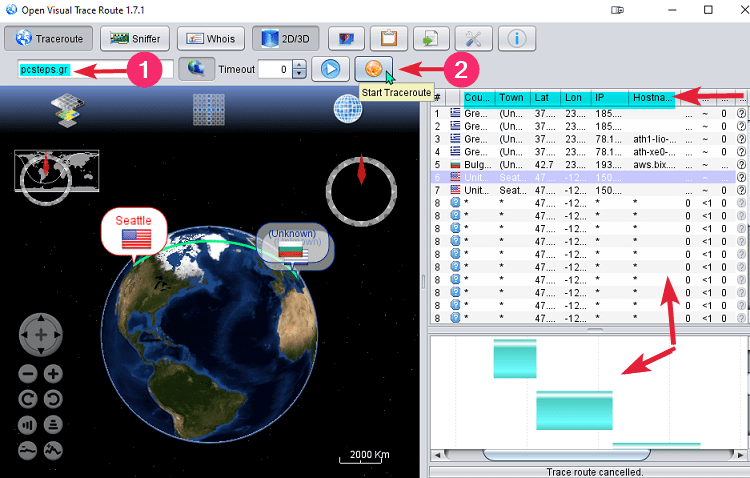Image resolution: width=750 pixels, height=478 pixels.
Task: Increase Timeout with the up stepper arrow
Action: click(299, 65)
